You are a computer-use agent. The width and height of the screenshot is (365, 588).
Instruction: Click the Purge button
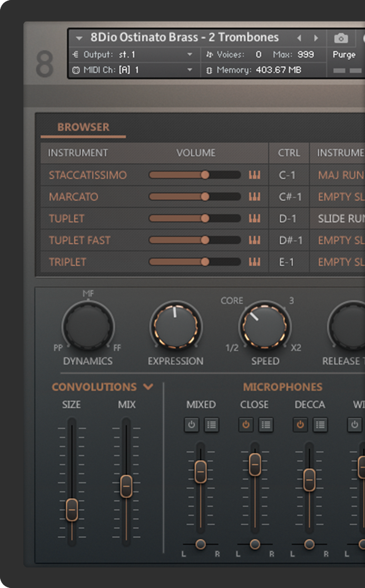click(344, 55)
